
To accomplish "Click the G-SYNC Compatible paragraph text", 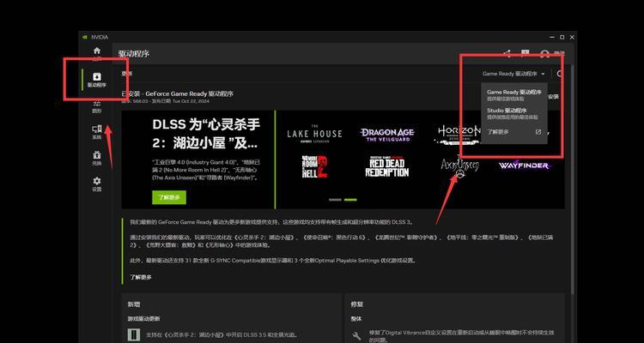I will [x=274, y=261].
